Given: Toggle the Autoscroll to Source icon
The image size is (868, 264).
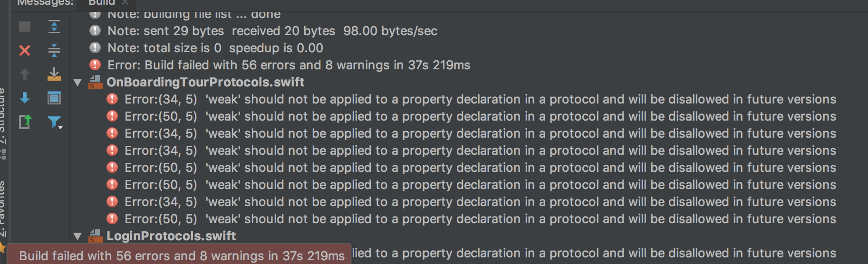Looking at the screenshot, I should [54, 74].
